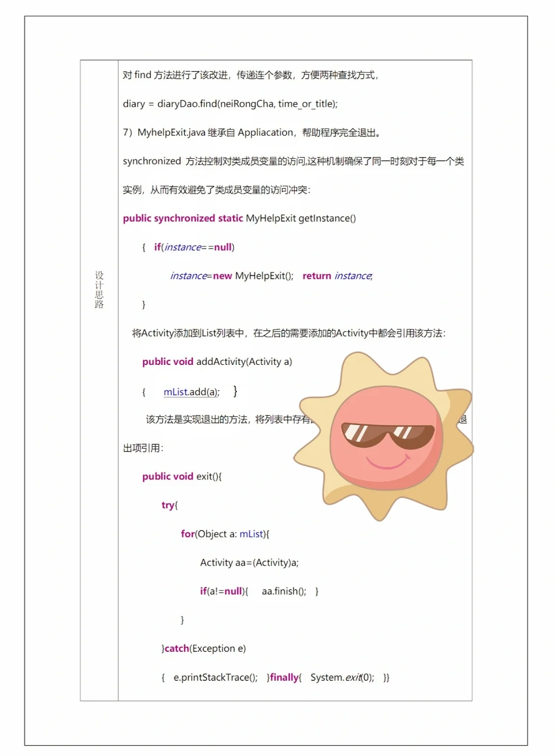Click the opening brace of addActivity method
This screenshot has width=557, height=756.
tap(143, 392)
